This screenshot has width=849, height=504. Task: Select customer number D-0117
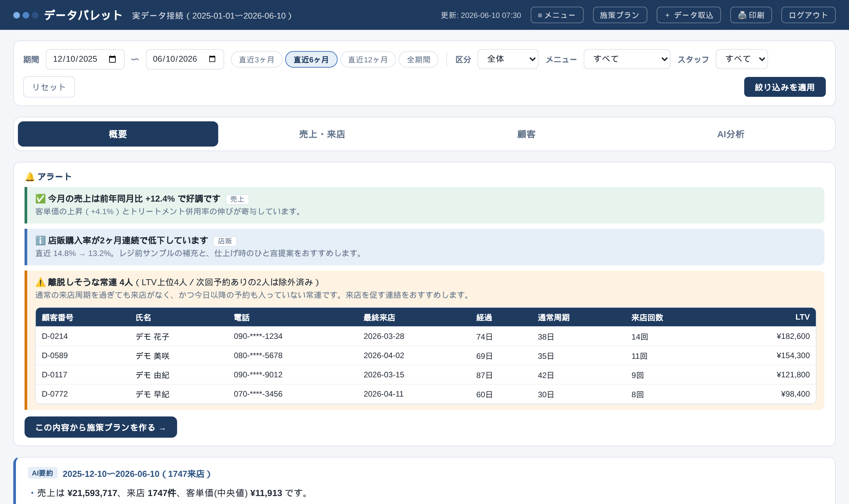tap(54, 375)
